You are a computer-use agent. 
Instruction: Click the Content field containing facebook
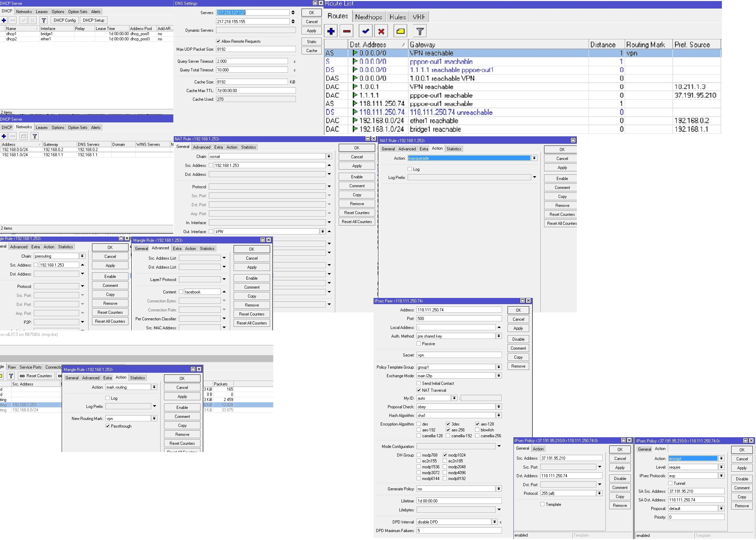[202, 292]
